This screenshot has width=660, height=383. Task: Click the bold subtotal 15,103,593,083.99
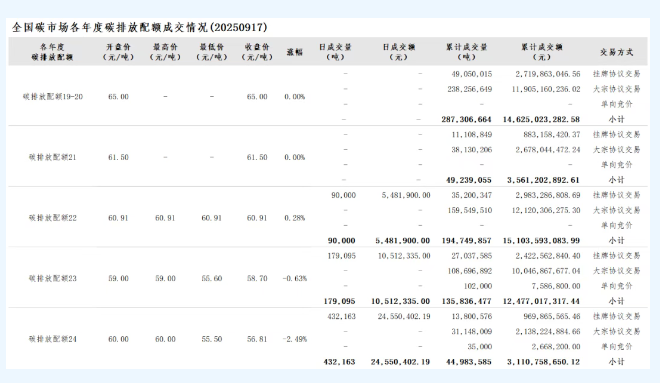tap(541, 241)
